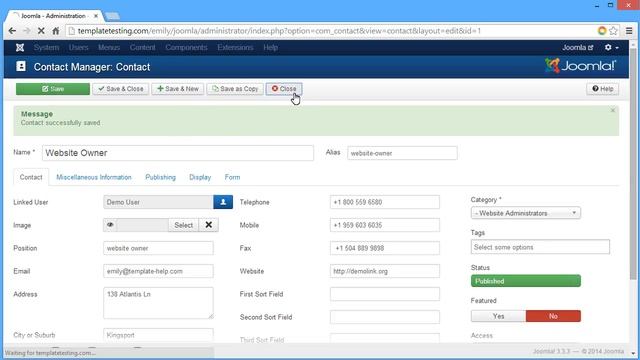
Task: Click the browser forward arrow
Action: (x=27, y=31)
